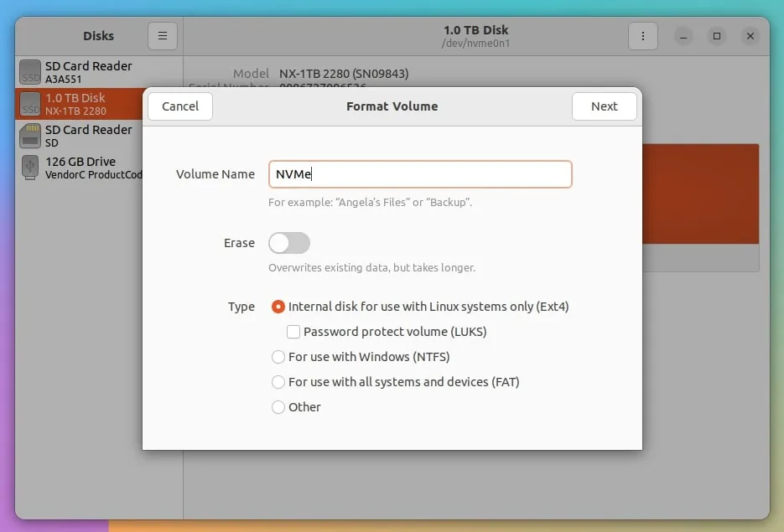This screenshot has height=532, width=784.
Task: Click the SD card icon in sidebar
Action: [30, 136]
